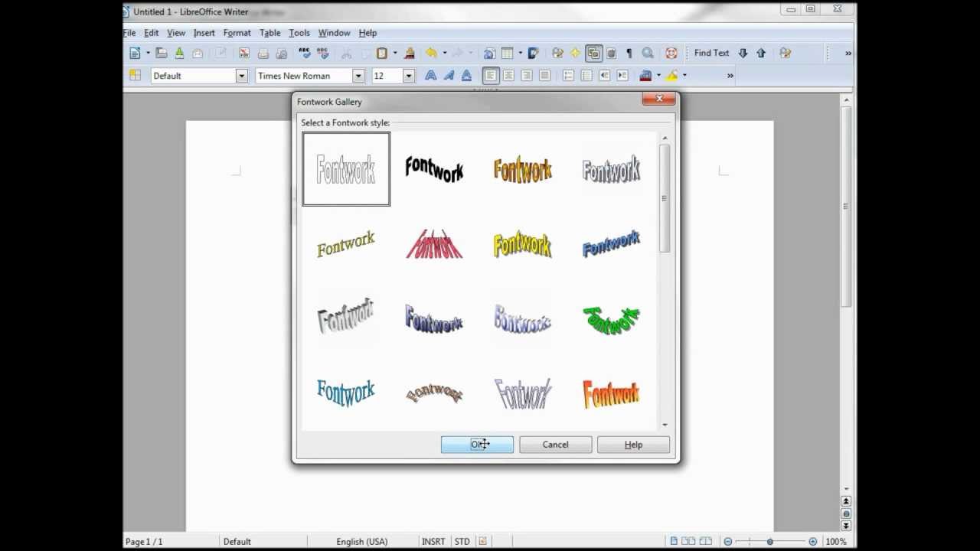Viewport: 980px width, 551px height.
Task: Expand the Undo history dropdown arrow
Action: coord(444,53)
